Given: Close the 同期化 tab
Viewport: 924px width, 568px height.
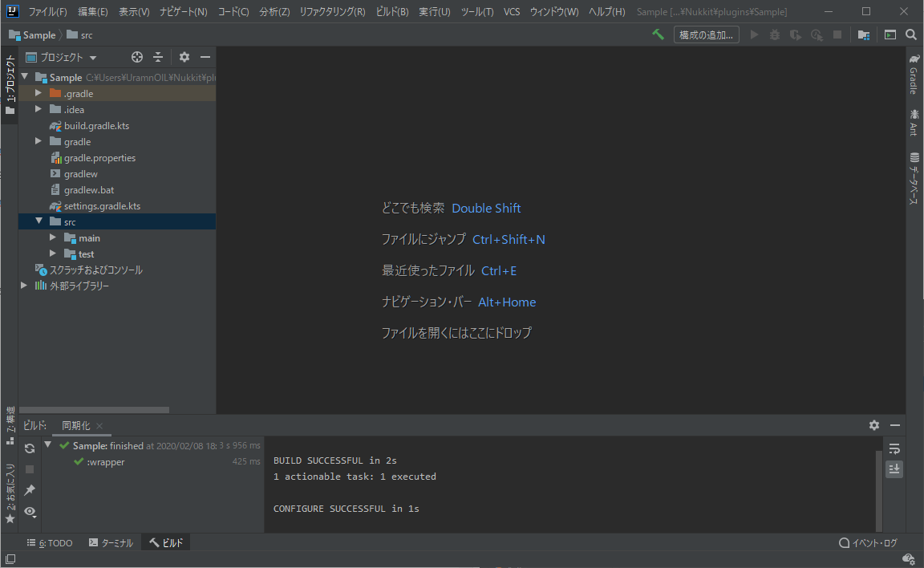Looking at the screenshot, I should tap(99, 426).
